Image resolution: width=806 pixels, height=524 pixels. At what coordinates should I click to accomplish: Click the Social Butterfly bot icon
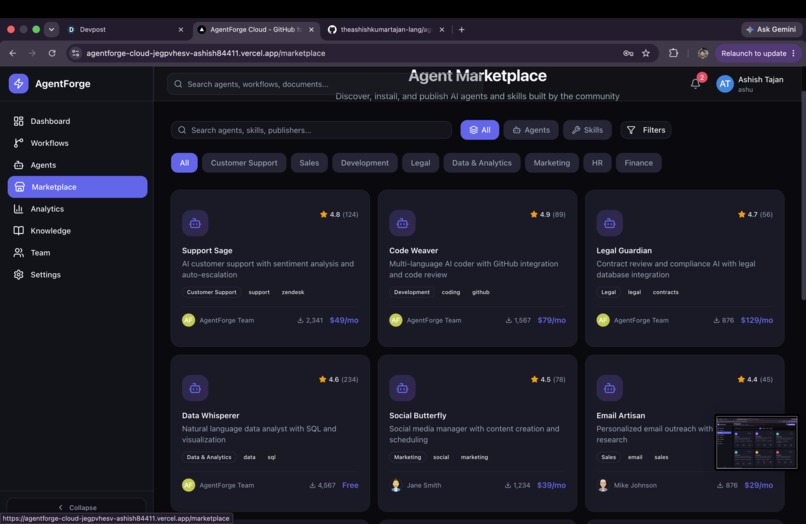(402, 388)
